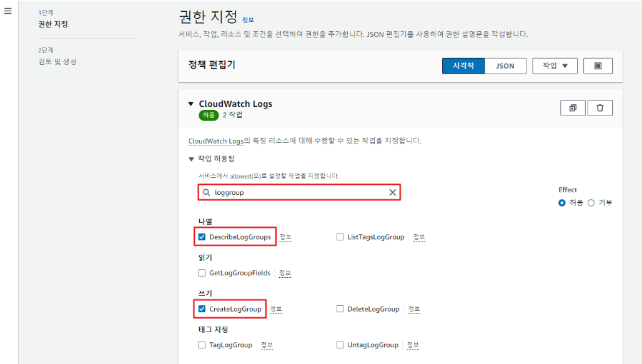
Task: Open the hamburger navigation menu
Action: (x=7, y=11)
